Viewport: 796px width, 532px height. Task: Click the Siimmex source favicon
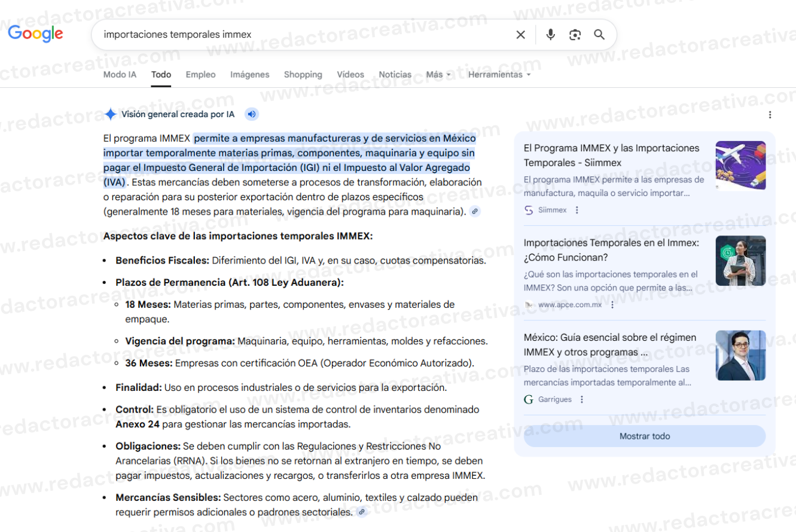click(529, 210)
